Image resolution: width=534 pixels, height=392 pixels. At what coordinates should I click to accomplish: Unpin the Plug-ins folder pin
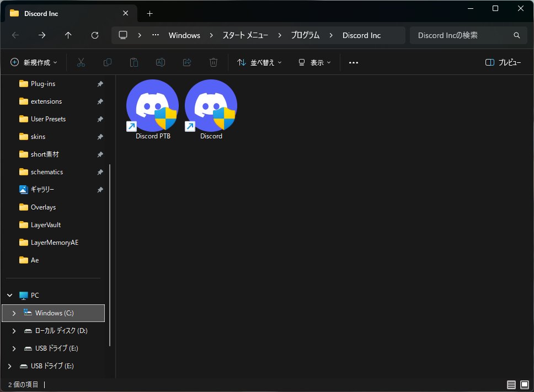click(100, 84)
